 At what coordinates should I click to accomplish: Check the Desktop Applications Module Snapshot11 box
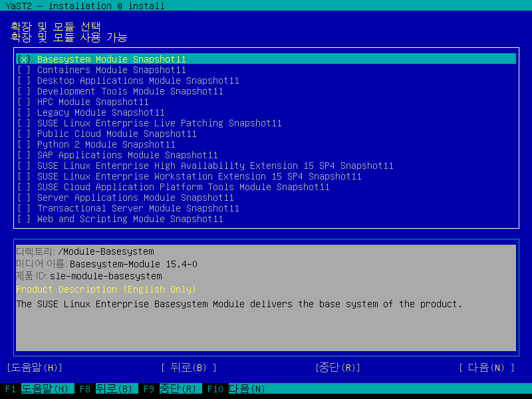[x=25, y=80]
